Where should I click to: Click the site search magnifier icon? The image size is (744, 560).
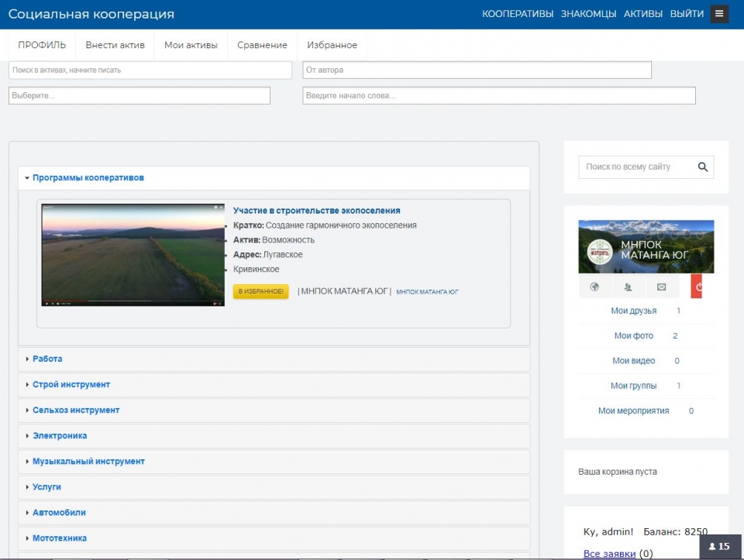(x=703, y=167)
